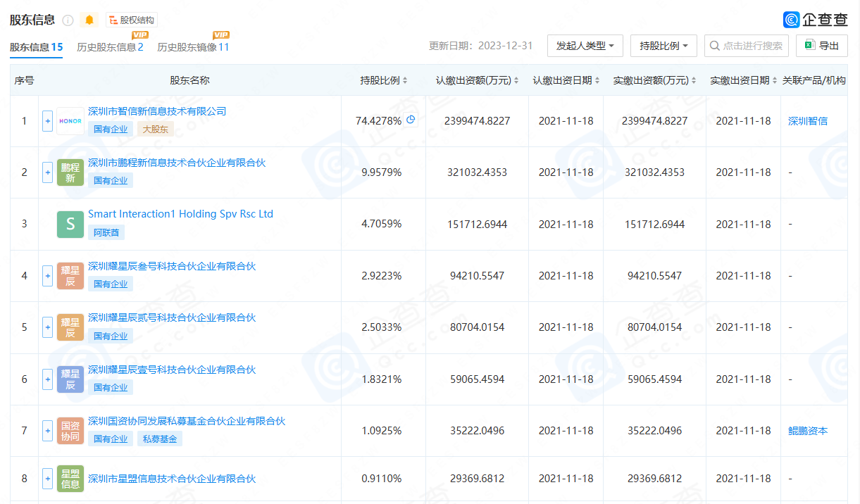Image resolution: width=860 pixels, height=504 pixels.
Task: Expand row 4 深圳耀星辰叁号 plus button
Action: [48, 276]
